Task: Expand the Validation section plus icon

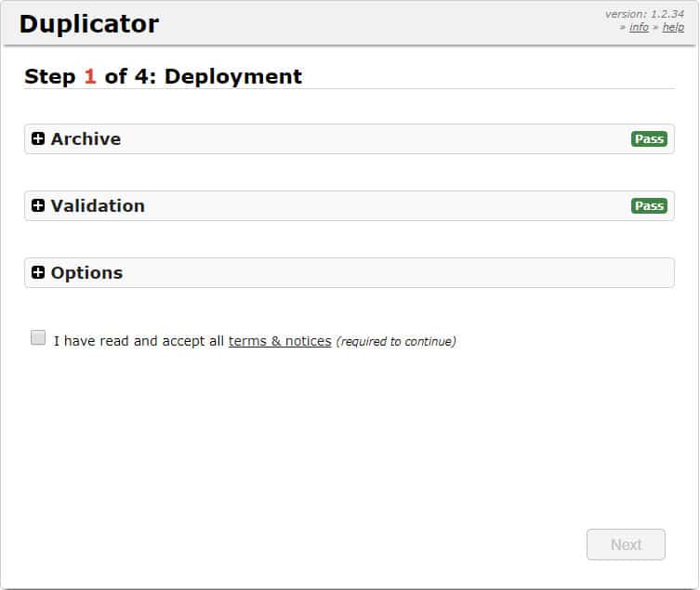Action: pos(38,205)
